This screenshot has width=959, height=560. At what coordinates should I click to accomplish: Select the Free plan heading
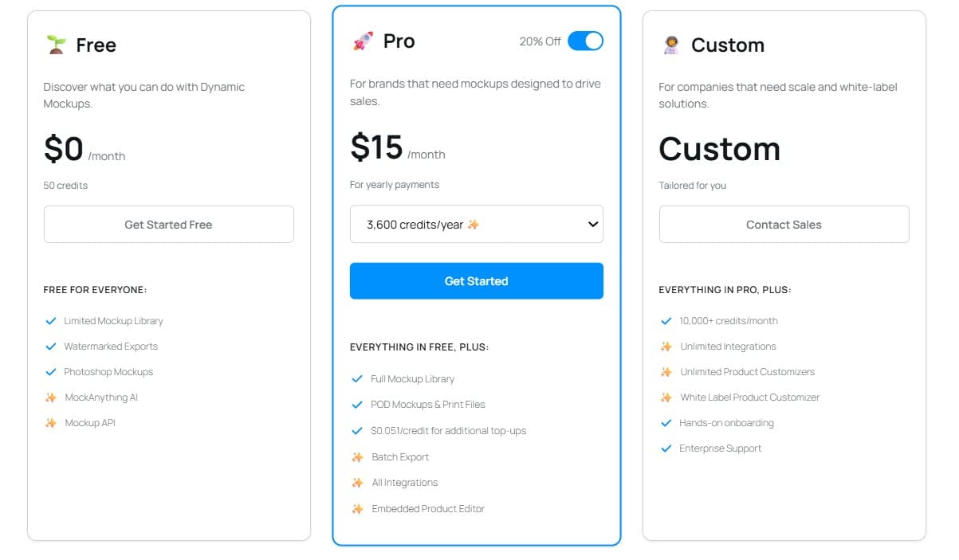[95, 45]
